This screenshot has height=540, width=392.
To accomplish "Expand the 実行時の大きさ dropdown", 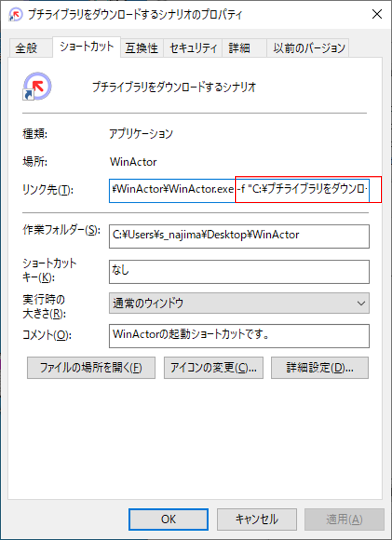I will click(239, 303).
